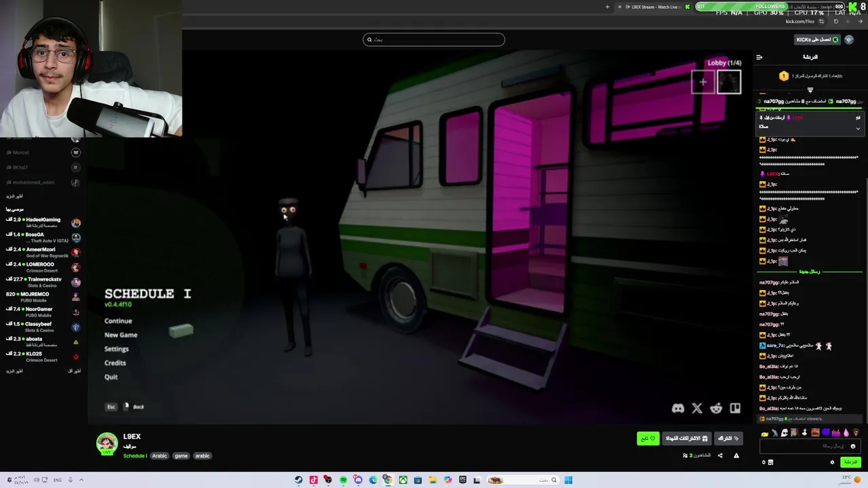Open the chat shop icon
Screen dimensions: 868x488
pos(770,462)
